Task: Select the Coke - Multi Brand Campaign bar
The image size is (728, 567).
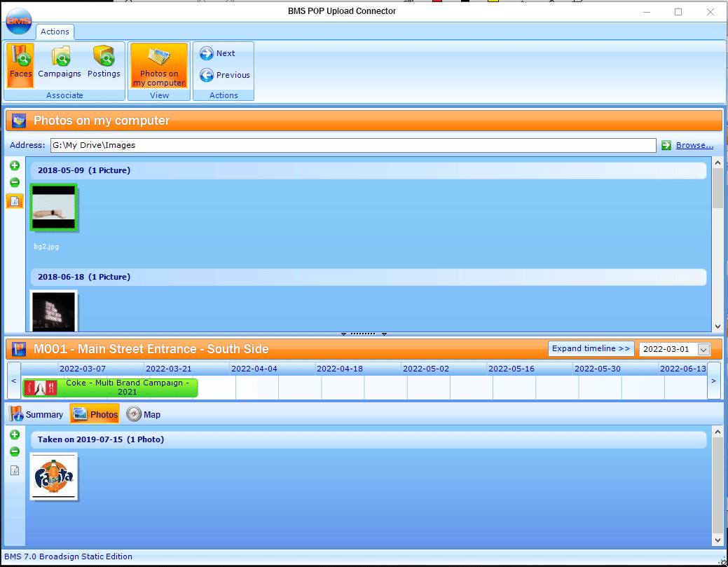Action: [111, 388]
